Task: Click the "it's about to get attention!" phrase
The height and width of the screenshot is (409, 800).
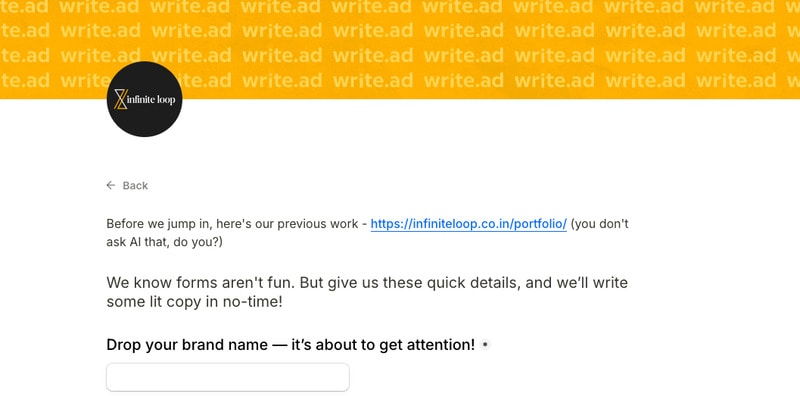Action: point(383,345)
